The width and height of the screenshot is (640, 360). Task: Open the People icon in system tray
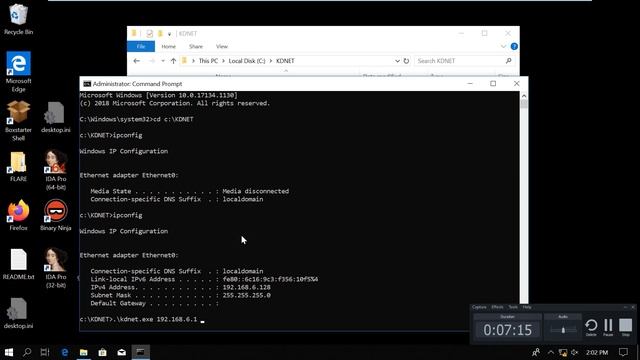click(536, 352)
